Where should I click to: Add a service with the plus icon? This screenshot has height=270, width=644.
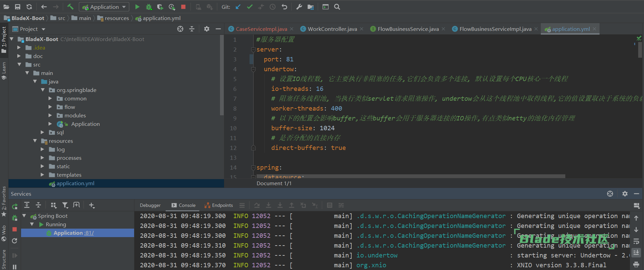click(x=92, y=205)
